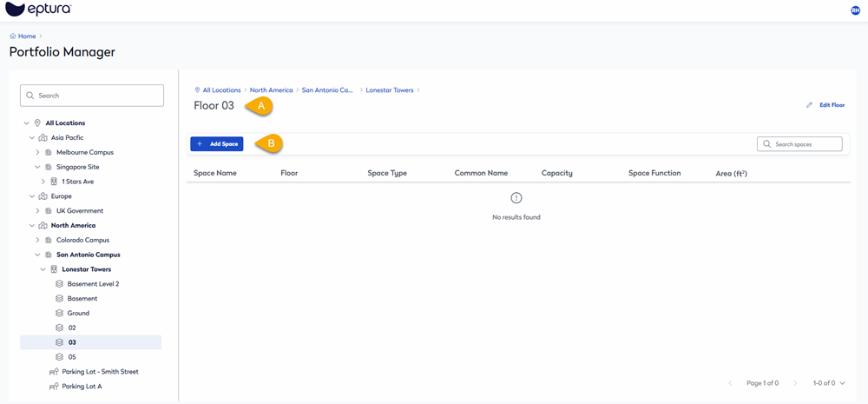The image size is (868, 404).
Task: Click the Capacity column header
Action: [557, 173]
